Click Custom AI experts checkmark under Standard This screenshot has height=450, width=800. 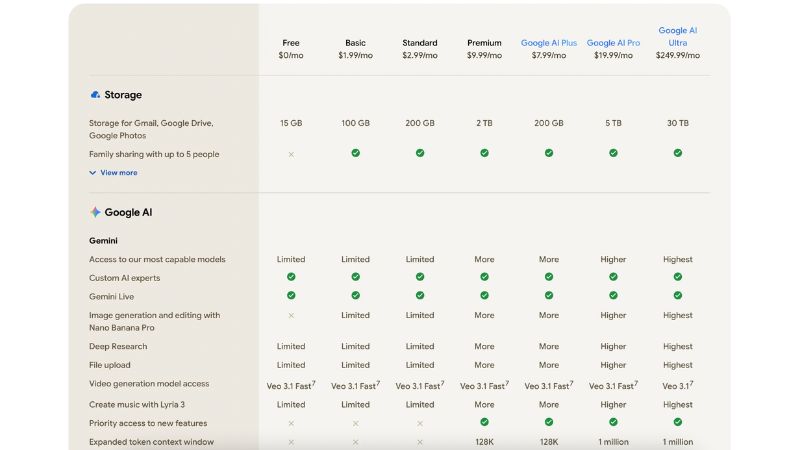tap(420, 277)
